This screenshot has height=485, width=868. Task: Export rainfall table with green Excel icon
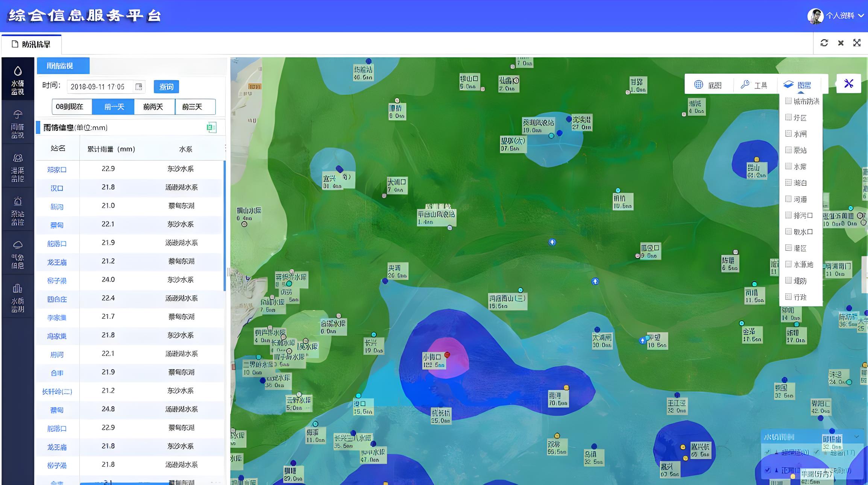pyautogui.click(x=211, y=127)
